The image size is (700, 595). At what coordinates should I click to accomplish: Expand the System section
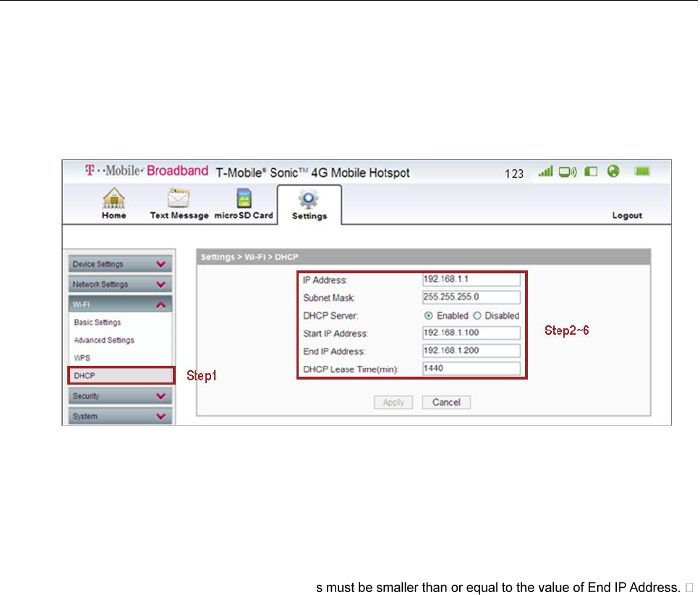coord(120,416)
